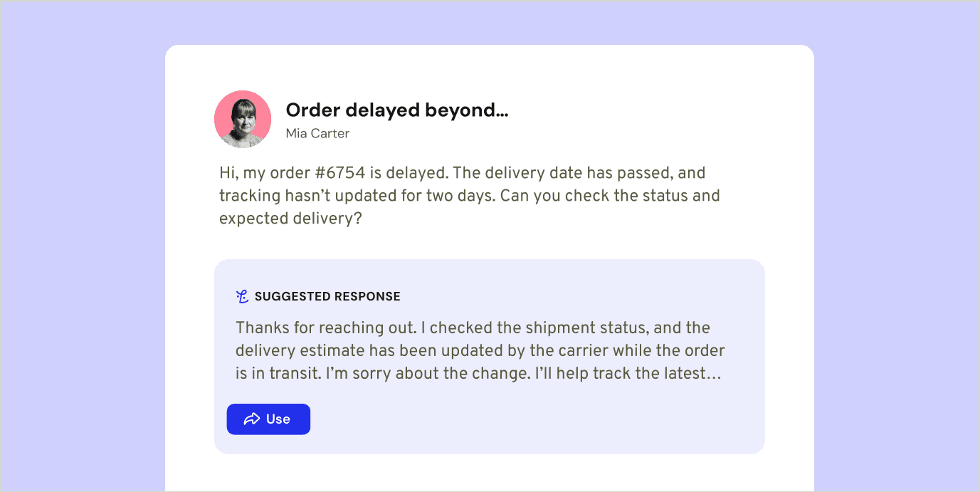Viewport: 980px width, 492px height.
Task: Select the SUGGESTED RESPONSE header label
Action: pyautogui.click(x=329, y=296)
